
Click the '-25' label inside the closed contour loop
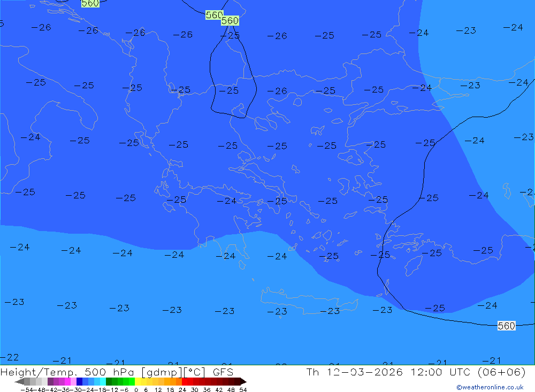[228, 90]
